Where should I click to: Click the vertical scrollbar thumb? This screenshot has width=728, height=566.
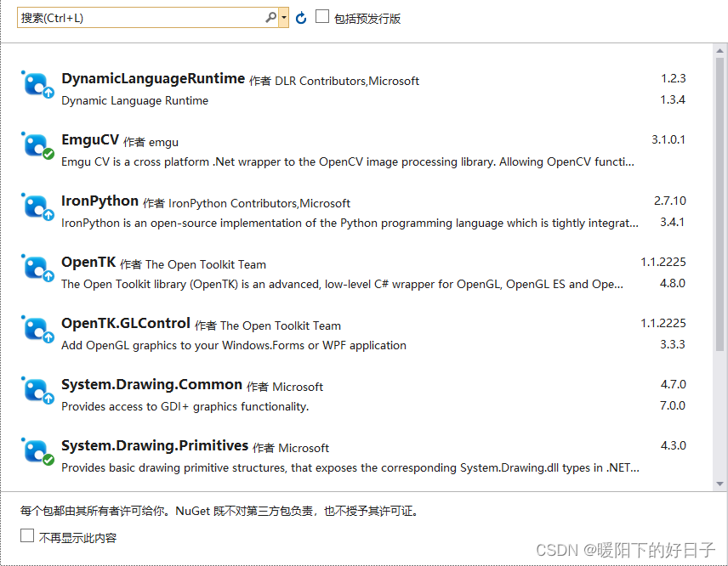click(x=719, y=204)
